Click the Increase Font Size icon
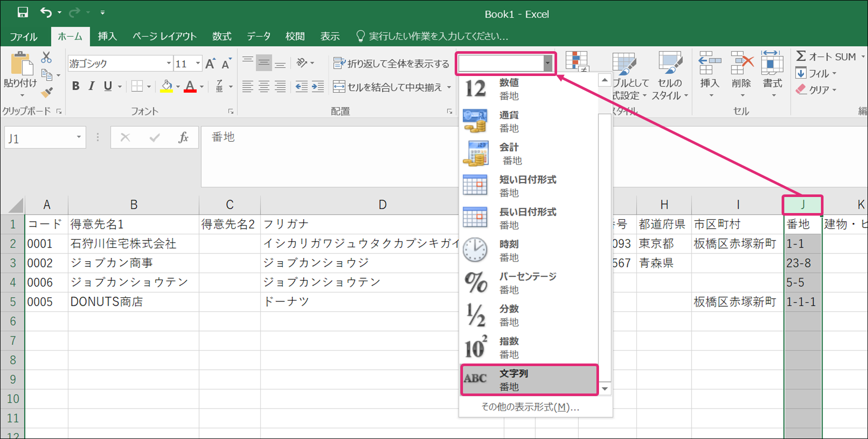868x439 pixels. [x=210, y=64]
